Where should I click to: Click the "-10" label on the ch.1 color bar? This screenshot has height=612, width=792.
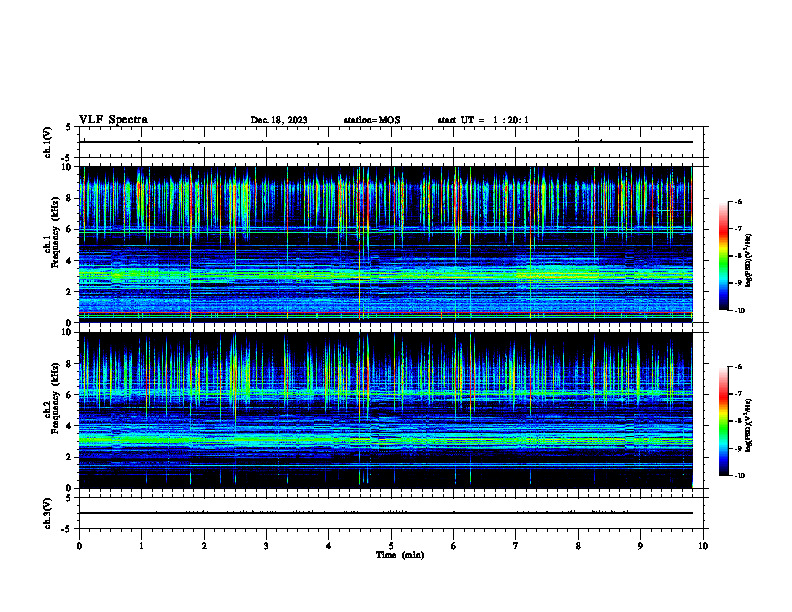[739, 311]
